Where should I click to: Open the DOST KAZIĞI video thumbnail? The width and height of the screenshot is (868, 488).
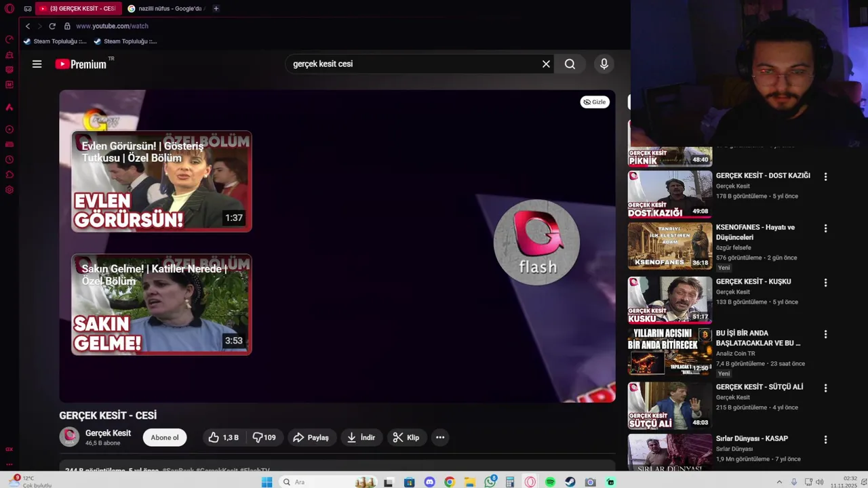[x=670, y=195]
